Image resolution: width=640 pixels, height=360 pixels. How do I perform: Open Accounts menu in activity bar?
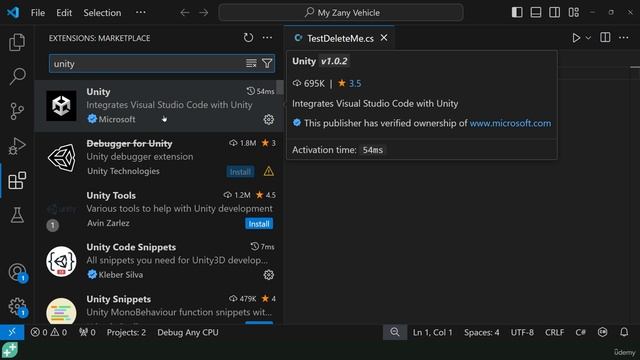(x=17, y=272)
